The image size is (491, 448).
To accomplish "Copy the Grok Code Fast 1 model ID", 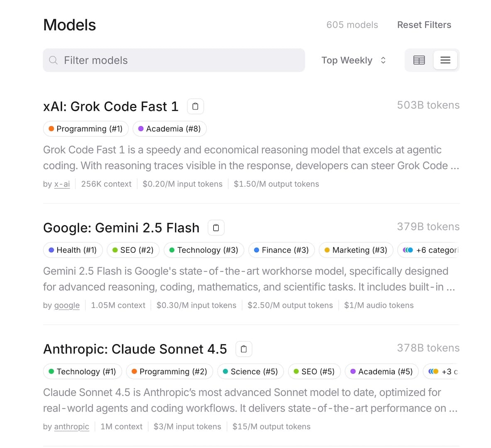I will (195, 107).
